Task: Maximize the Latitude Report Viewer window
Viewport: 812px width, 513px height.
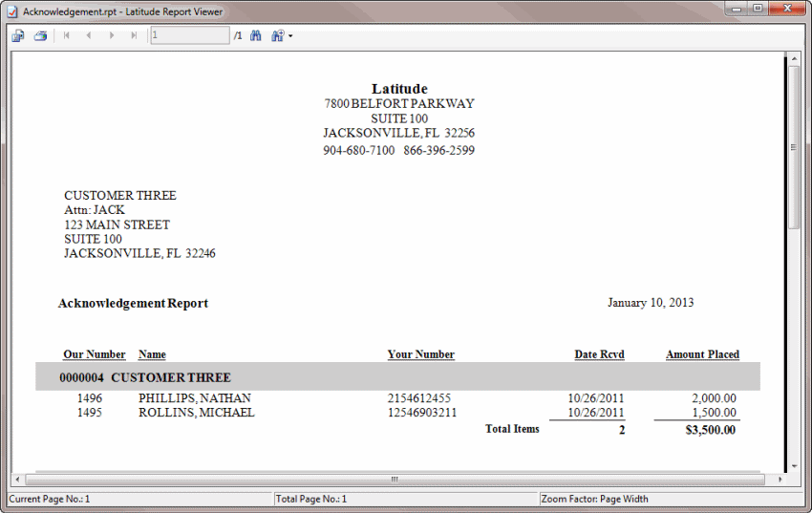Action: pyautogui.click(x=758, y=9)
